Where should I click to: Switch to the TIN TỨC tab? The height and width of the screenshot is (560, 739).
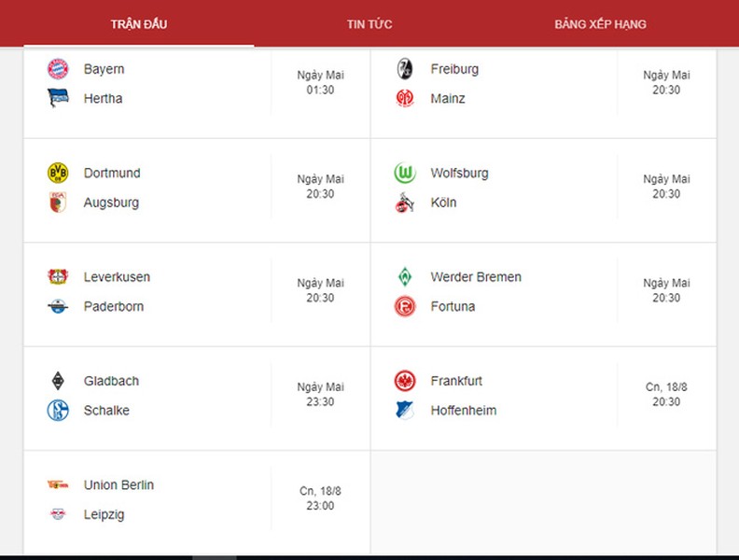coord(369,24)
